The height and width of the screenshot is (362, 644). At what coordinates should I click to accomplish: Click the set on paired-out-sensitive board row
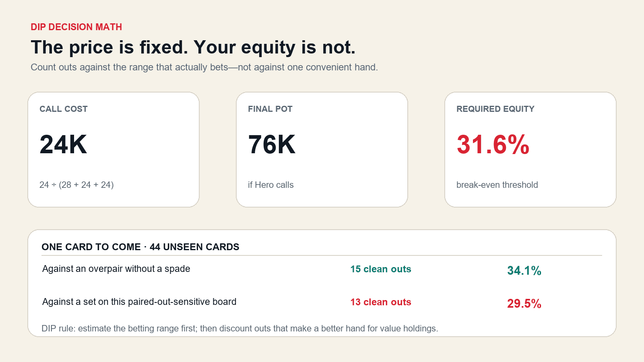pos(322,302)
